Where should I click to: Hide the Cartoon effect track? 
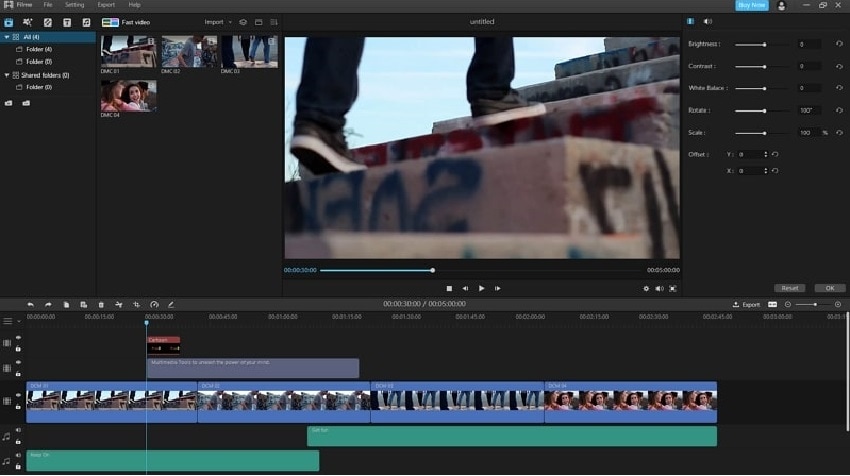[18, 338]
